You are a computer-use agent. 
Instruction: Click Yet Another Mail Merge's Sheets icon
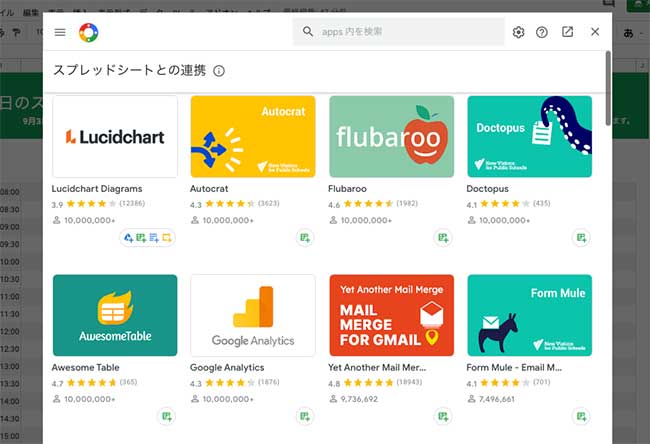pos(443,416)
